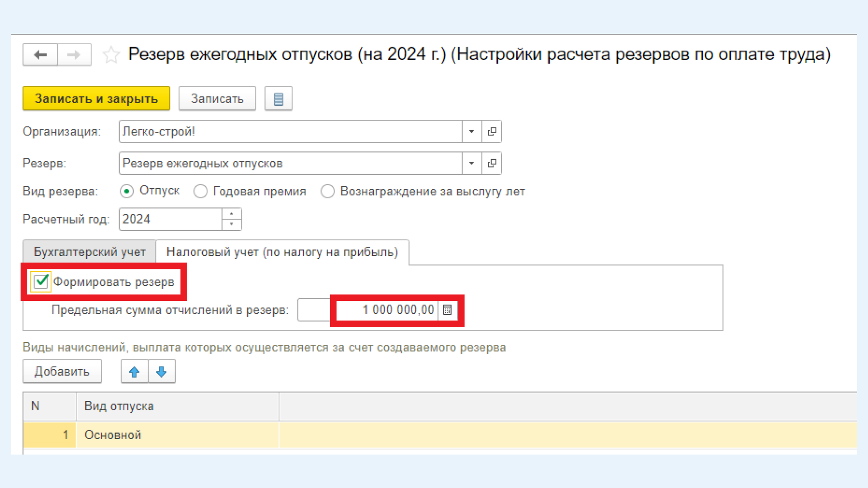Viewport: 868px width, 488px height.
Task: Expand the Резерв dropdown list
Action: (x=472, y=163)
